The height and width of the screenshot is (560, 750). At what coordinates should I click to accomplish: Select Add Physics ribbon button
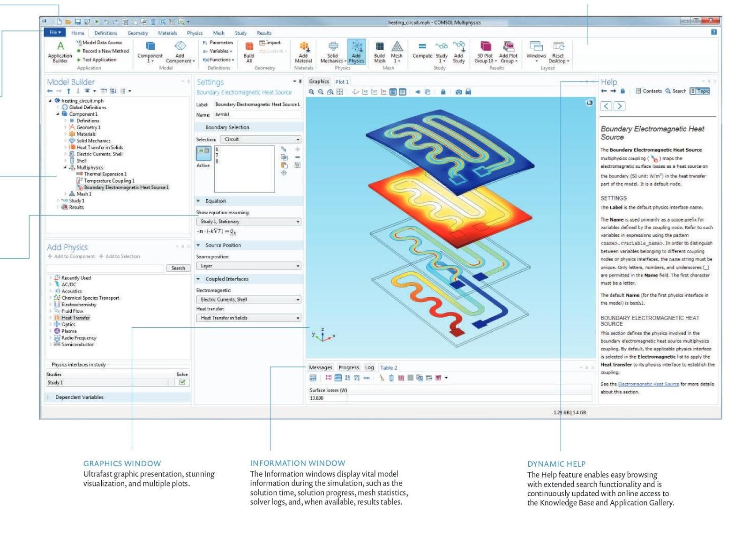click(x=356, y=52)
